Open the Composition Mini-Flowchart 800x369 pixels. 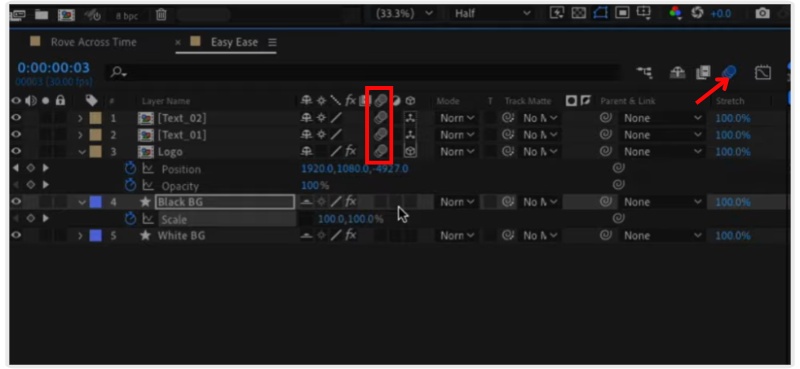coord(645,73)
